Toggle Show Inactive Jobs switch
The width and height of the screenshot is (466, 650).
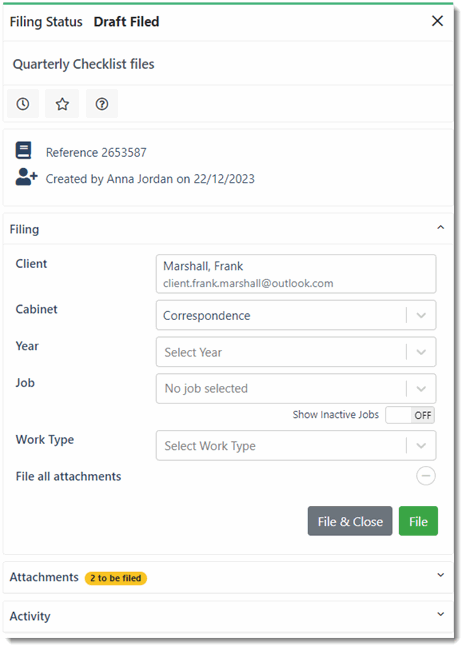pos(410,415)
